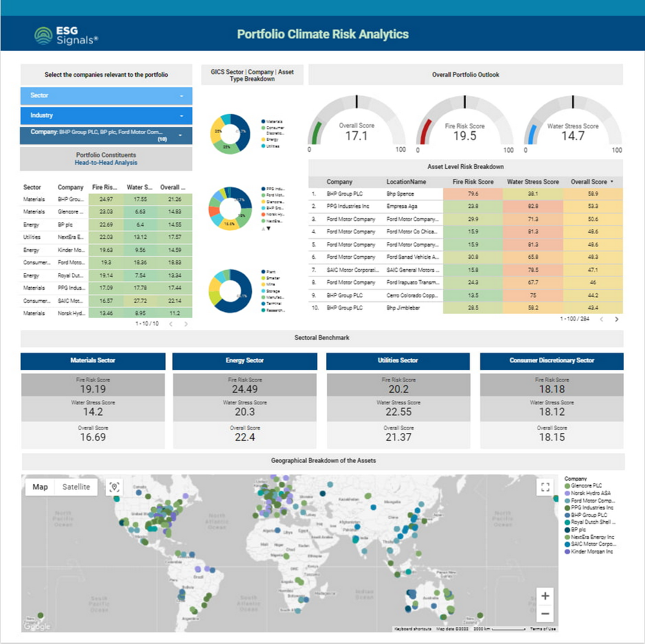Image resolution: width=645 pixels, height=644 pixels.
Task: Open the Company filter dropdown
Action: pos(106,135)
